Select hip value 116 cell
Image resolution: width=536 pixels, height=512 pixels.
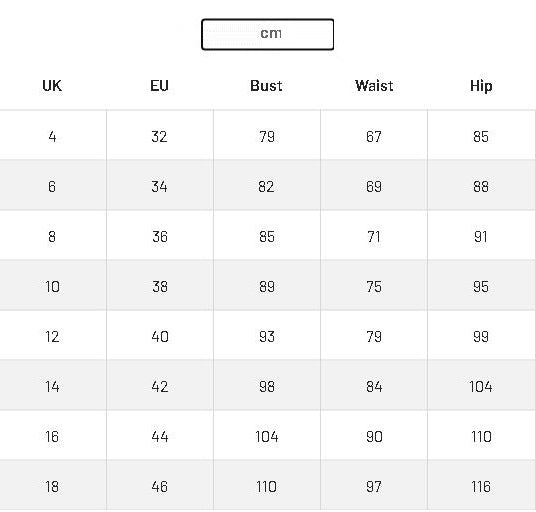tap(481, 485)
